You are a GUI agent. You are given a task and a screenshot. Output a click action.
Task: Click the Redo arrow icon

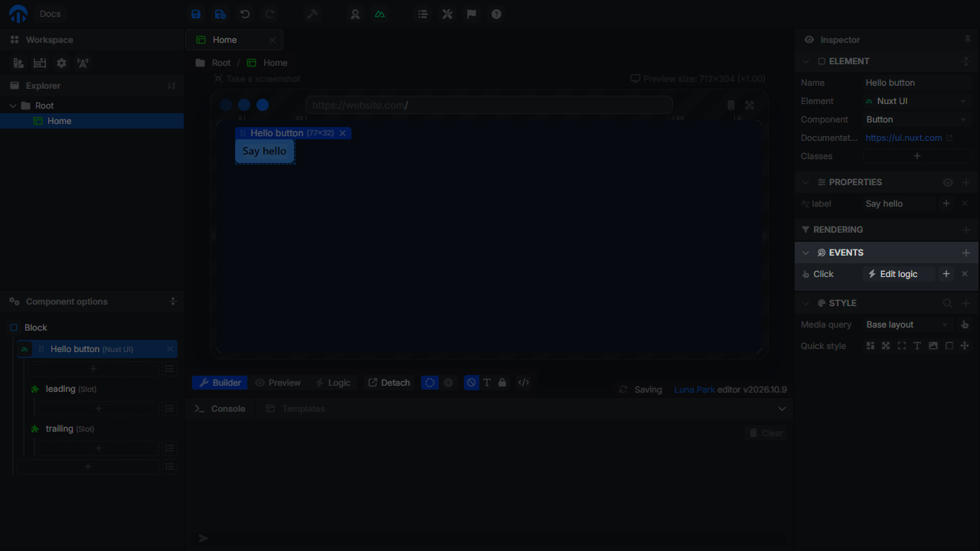click(269, 14)
